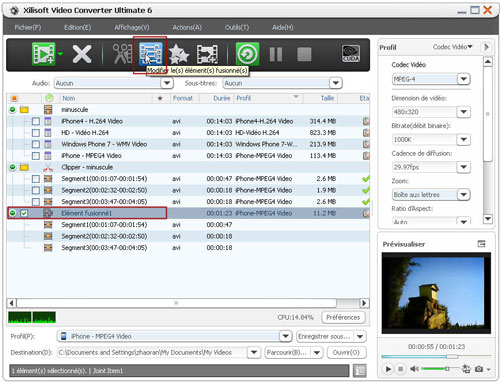Open the Codec Vidéo panel selector at top
The image size is (500, 382).
pyautogui.click(x=453, y=47)
